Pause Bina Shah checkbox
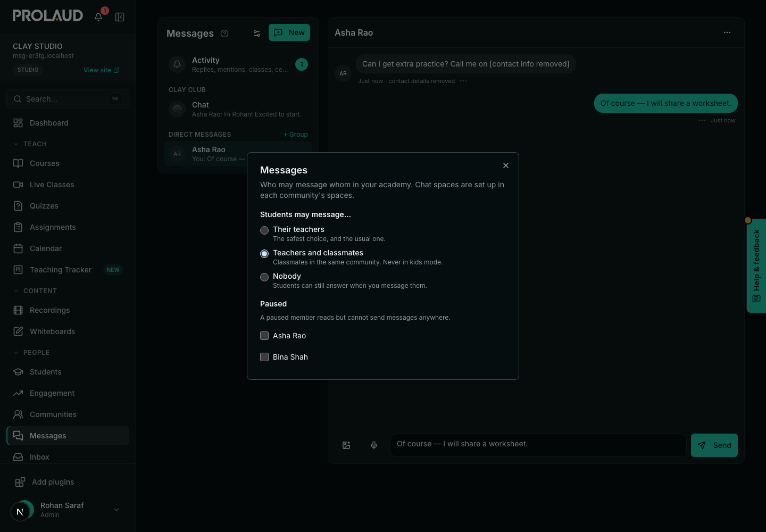This screenshot has height=532, width=766. [x=264, y=357]
